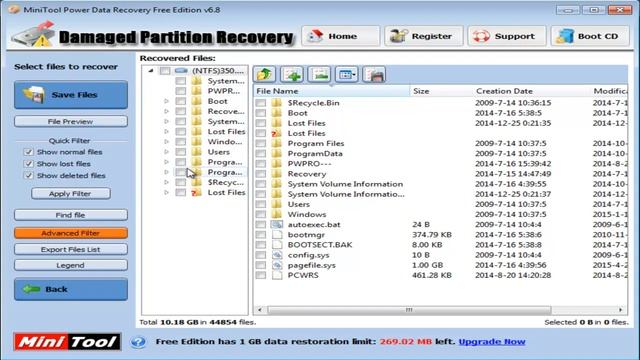Open the Boot CD option
Image resolution: width=640 pixels, height=360 pixels.
click(590, 36)
